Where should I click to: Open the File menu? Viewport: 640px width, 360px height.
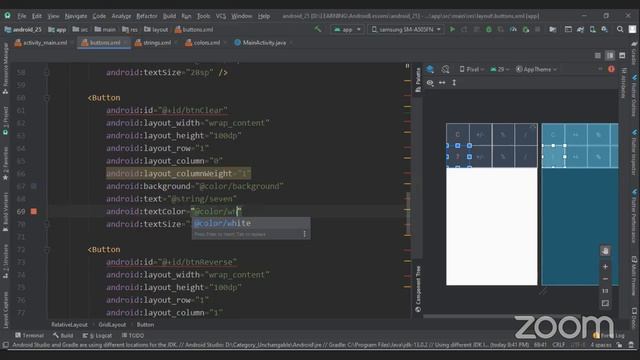(22, 16)
